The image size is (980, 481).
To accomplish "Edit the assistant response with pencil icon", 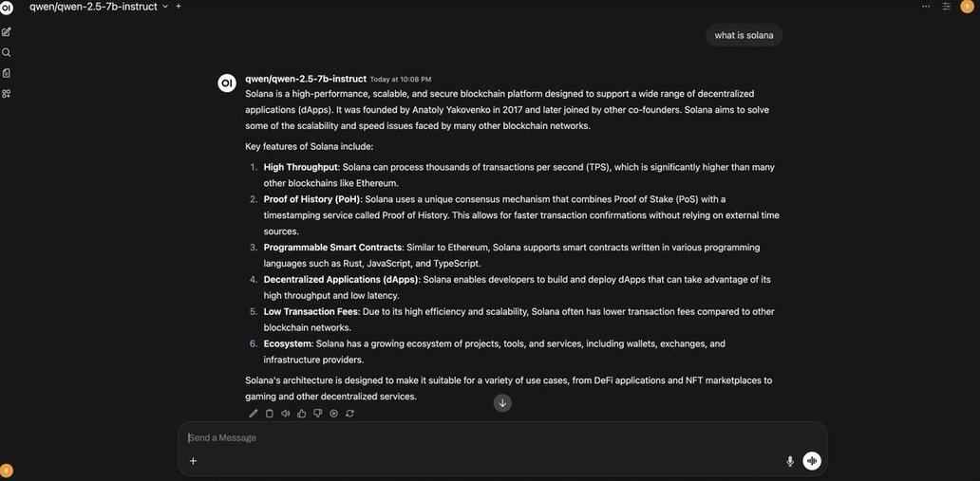I will pos(254,414).
